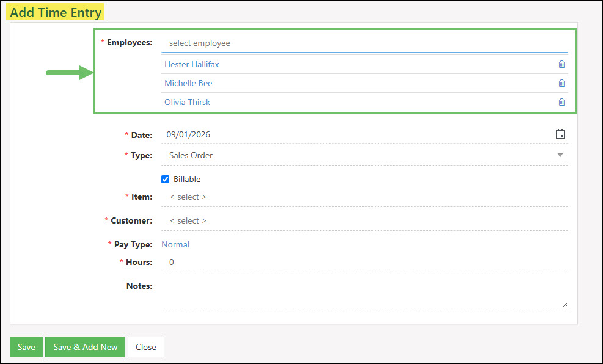Click into the Hours input field
603x364 pixels.
coord(364,262)
